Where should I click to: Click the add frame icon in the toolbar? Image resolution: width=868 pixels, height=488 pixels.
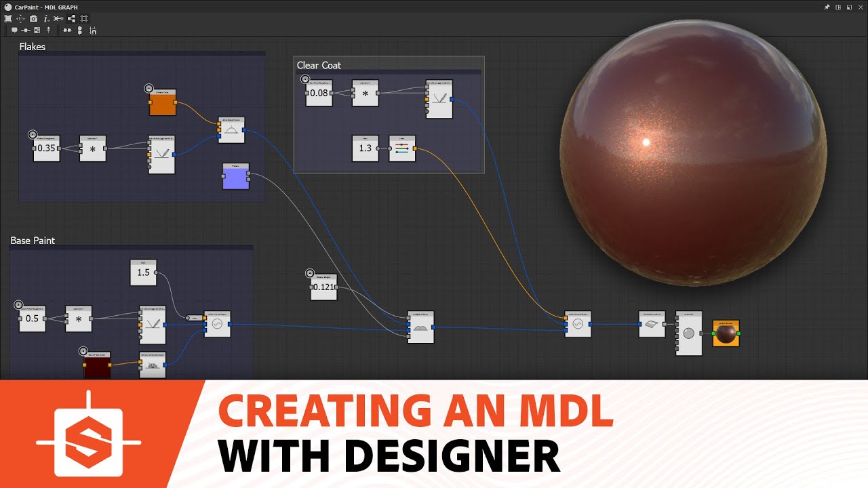coord(37,30)
